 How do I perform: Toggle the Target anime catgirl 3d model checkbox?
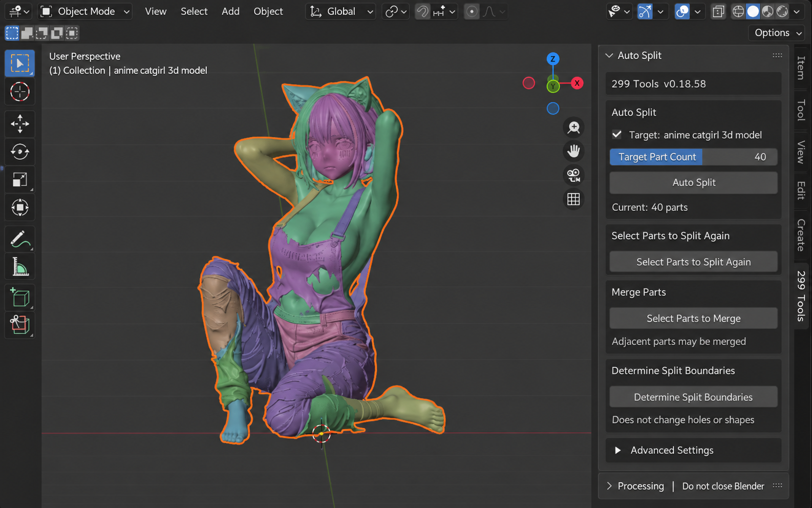[617, 135]
